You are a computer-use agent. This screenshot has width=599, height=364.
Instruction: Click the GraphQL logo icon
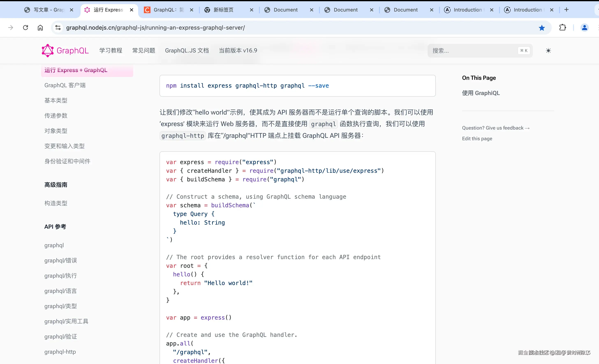tap(48, 51)
